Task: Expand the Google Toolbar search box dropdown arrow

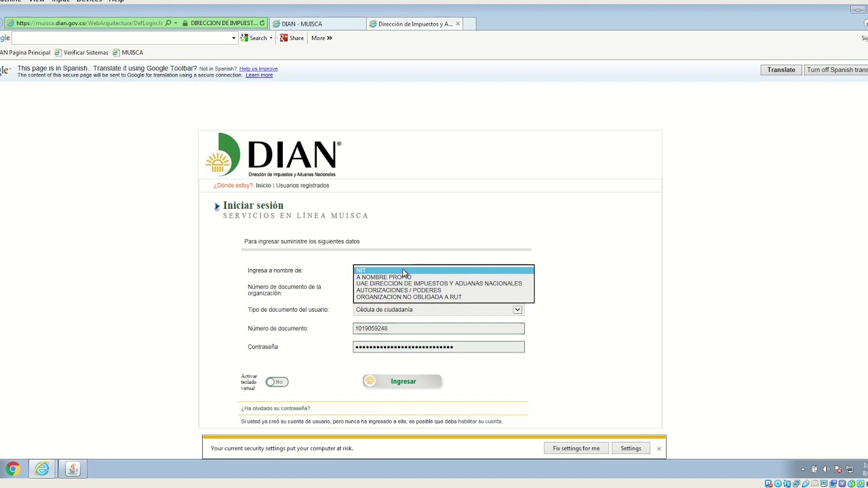Action: click(233, 38)
